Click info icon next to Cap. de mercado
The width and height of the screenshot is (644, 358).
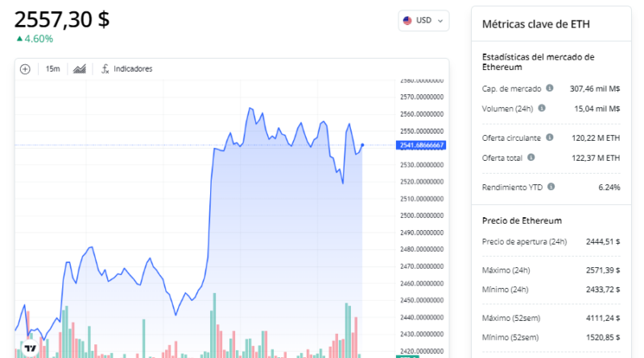coord(550,88)
